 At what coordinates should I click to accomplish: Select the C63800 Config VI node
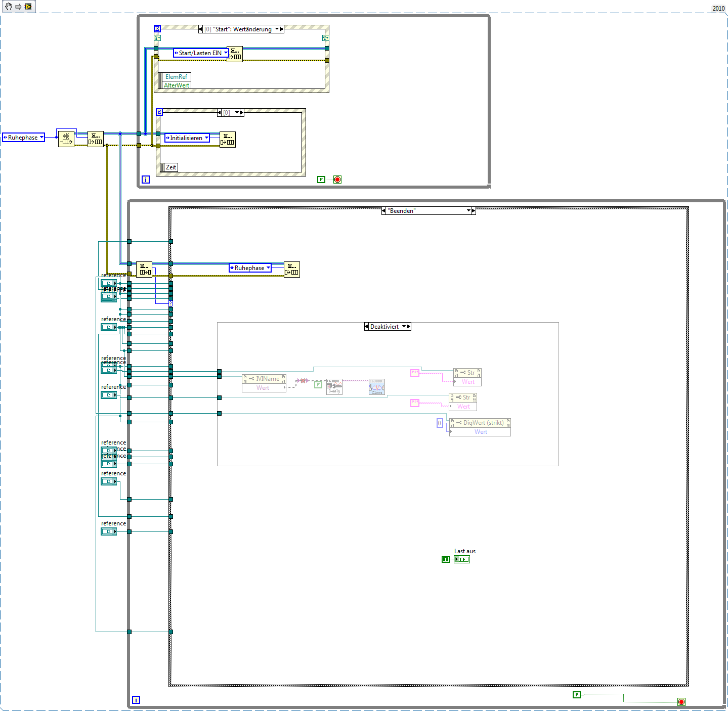[x=334, y=386]
